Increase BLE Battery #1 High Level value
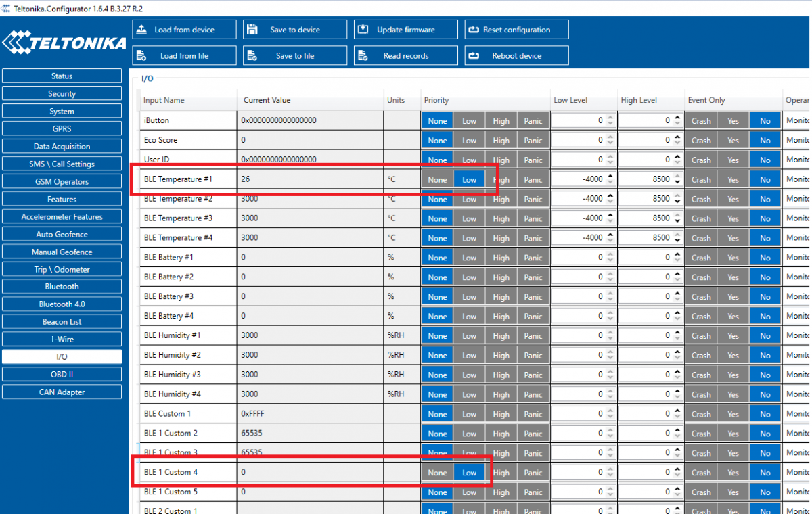This screenshot has height=514, width=812. click(x=677, y=255)
